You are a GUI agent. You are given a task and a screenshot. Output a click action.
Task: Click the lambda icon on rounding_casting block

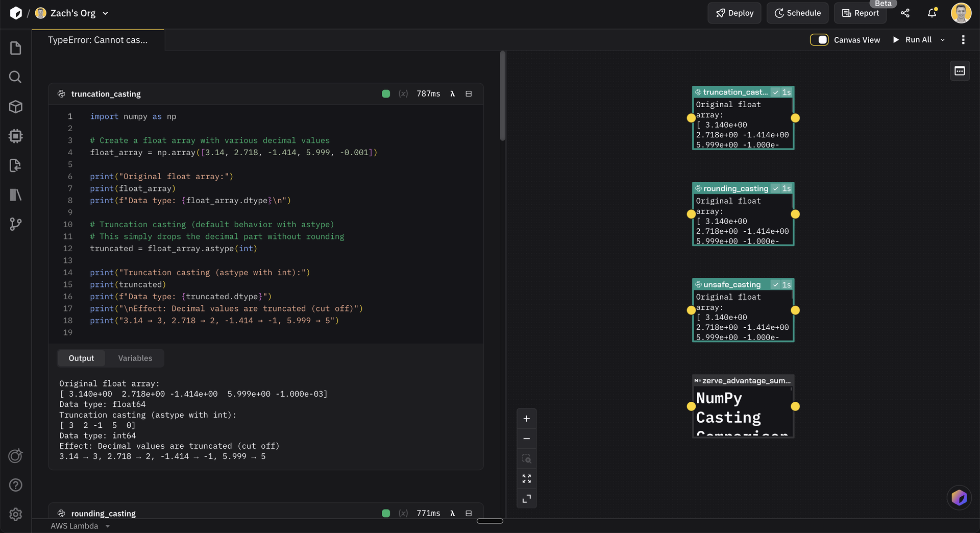pos(452,514)
